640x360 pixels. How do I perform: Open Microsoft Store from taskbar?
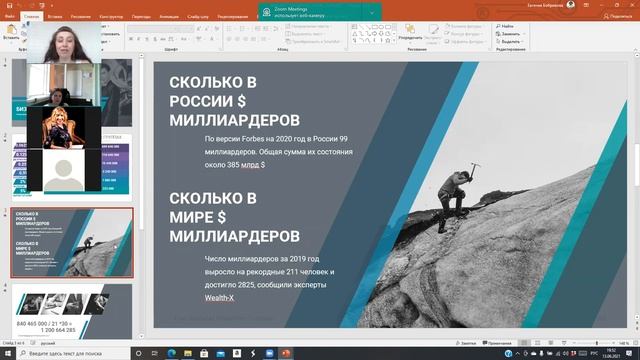point(204,353)
